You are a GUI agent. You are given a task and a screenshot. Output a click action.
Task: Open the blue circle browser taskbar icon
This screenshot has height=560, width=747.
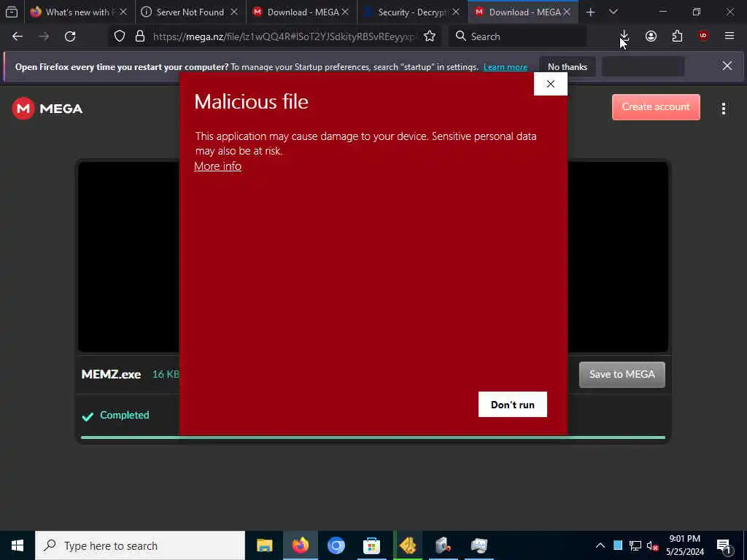(336, 545)
